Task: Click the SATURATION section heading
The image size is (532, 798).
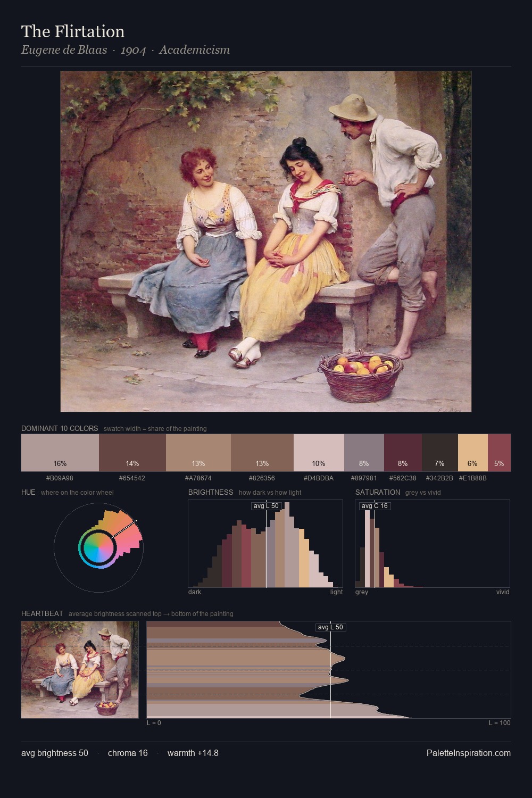Action: tap(378, 492)
